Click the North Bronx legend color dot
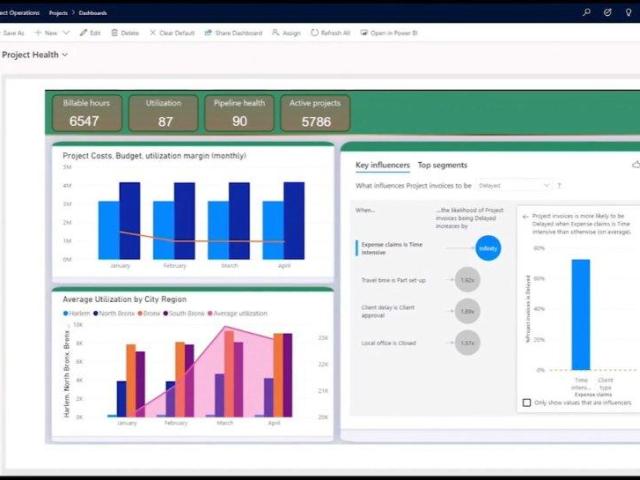 96,313
